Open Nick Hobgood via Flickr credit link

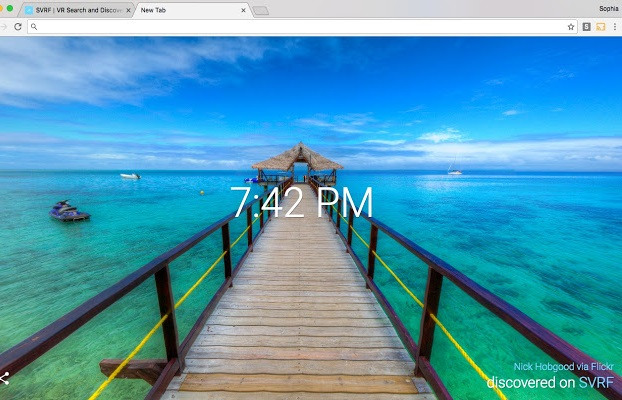(x=564, y=366)
